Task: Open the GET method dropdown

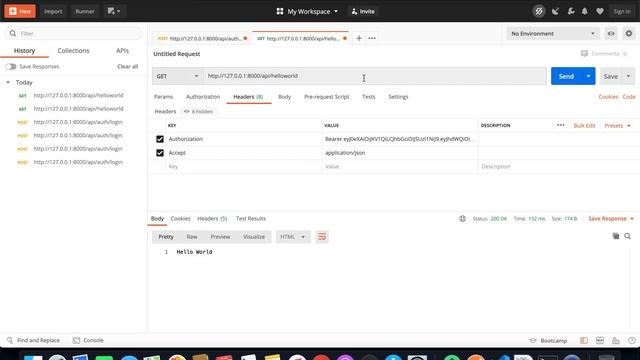Action: coord(178,76)
